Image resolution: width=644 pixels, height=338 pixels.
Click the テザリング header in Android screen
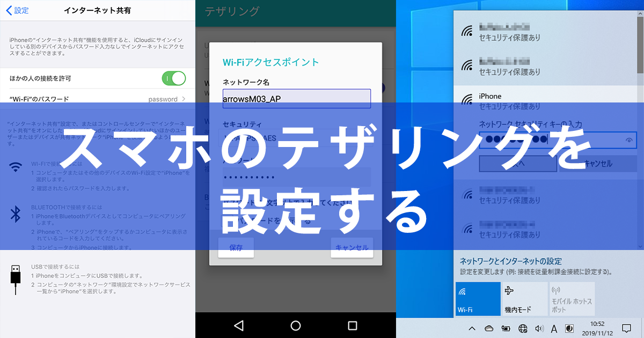click(x=231, y=11)
